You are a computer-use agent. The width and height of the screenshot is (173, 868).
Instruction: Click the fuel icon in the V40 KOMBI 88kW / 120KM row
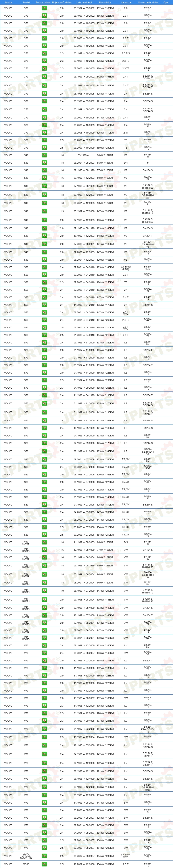point(44,542)
